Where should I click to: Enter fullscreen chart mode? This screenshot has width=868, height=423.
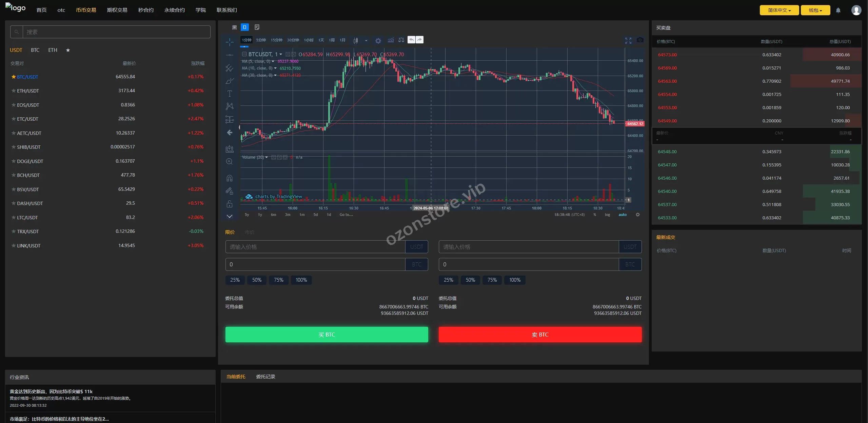628,40
